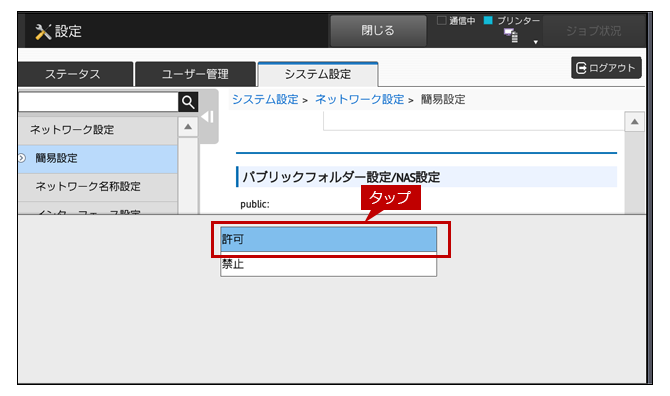670x396 pixels.
Task: Click the public: label
Action: pyautogui.click(x=255, y=204)
